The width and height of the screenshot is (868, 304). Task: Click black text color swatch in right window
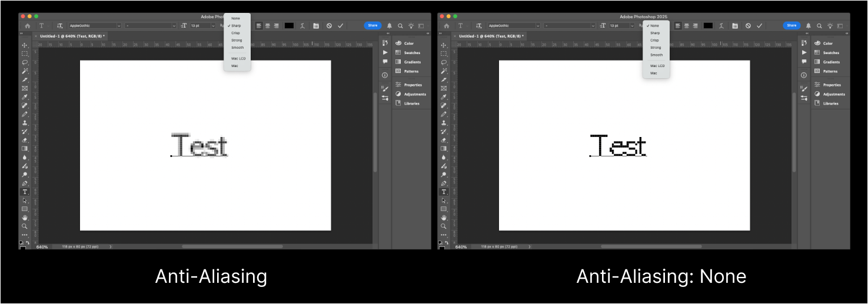pyautogui.click(x=708, y=26)
